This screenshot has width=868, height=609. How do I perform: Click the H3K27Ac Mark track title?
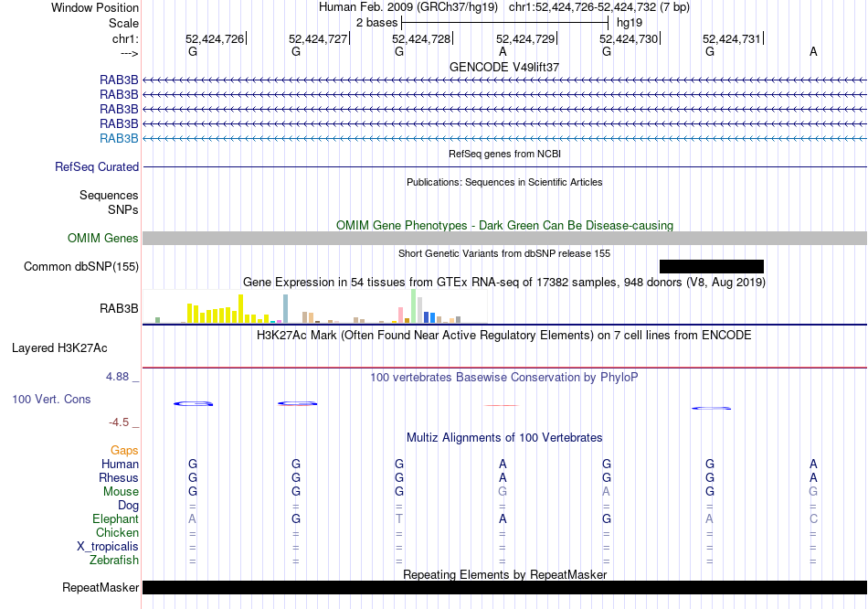(x=504, y=336)
